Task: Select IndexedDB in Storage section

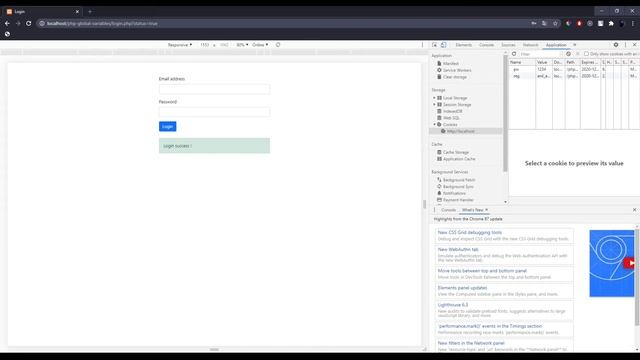Action: 452,111
